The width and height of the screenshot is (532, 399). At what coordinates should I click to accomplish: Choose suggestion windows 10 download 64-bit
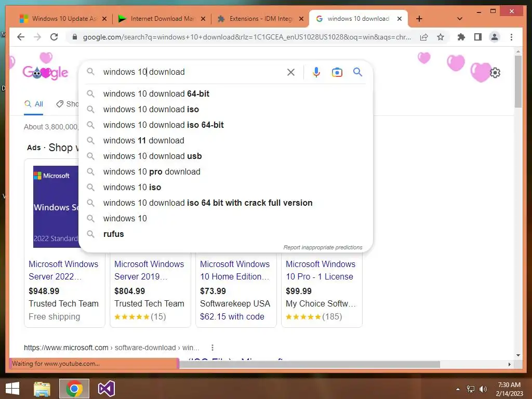point(225,94)
